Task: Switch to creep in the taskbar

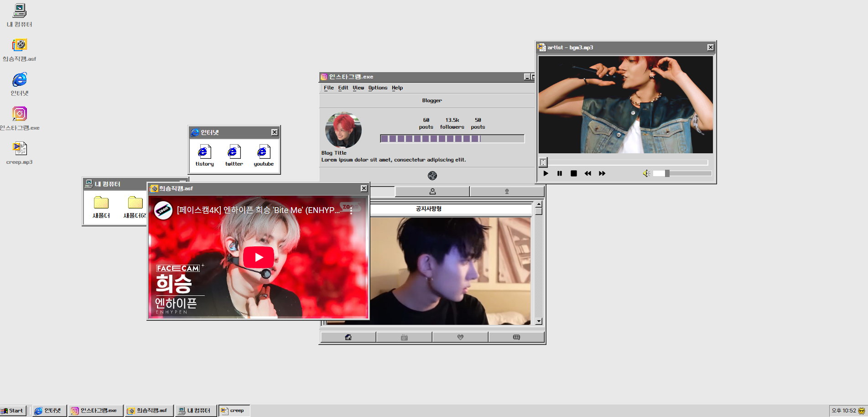Action: tap(234, 411)
